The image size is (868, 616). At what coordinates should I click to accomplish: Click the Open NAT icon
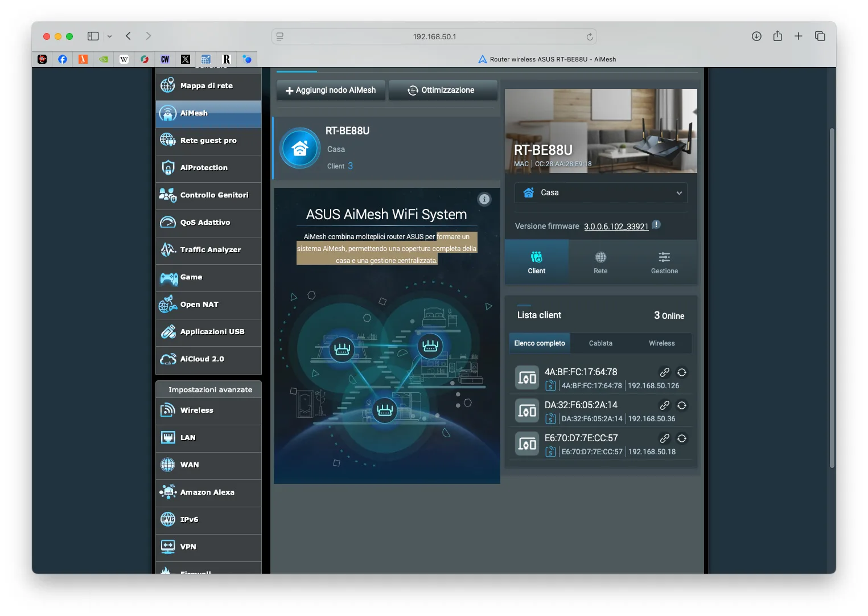tap(168, 304)
